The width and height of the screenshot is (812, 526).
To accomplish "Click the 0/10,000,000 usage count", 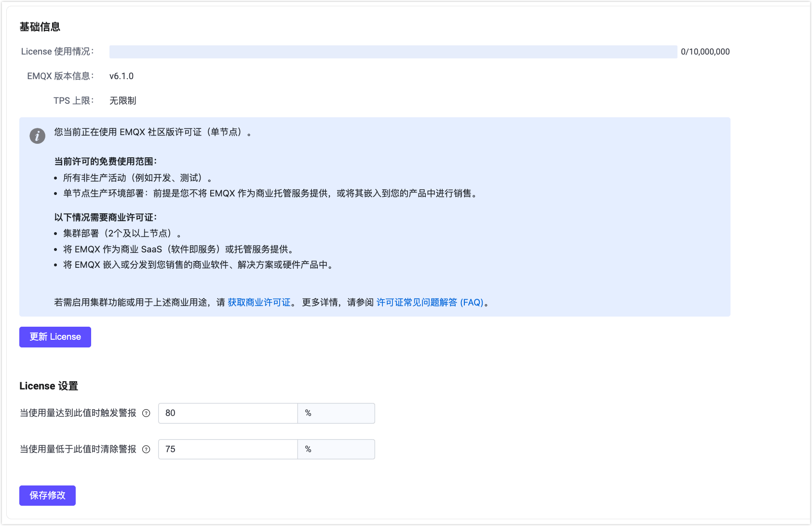I will [x=705, y=52].
